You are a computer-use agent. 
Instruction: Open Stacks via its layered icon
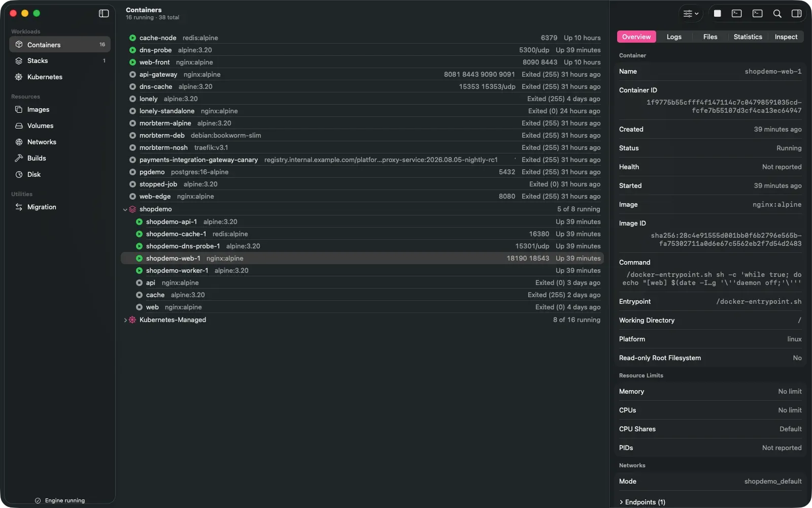click(19, 61)
